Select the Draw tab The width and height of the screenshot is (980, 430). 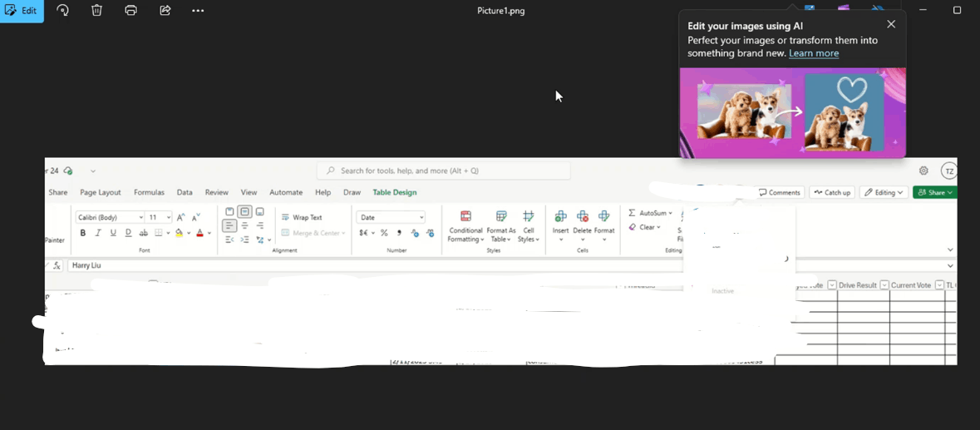click(x=352, y=192)
